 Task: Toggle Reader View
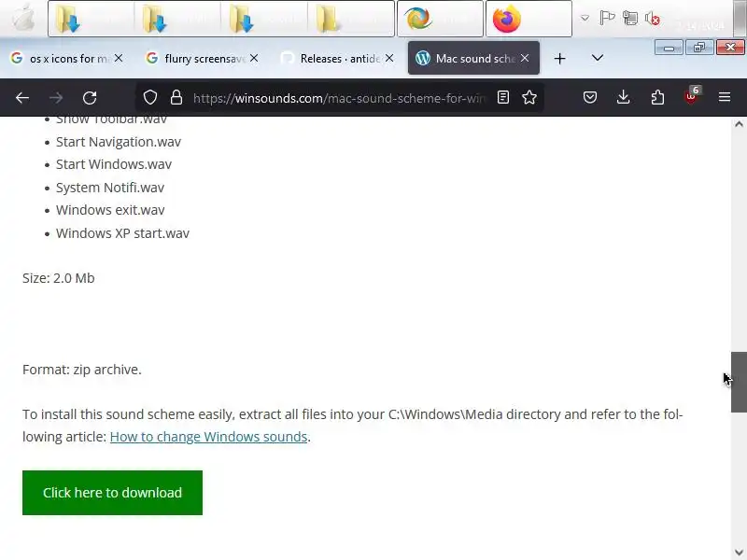coord(503,98)
